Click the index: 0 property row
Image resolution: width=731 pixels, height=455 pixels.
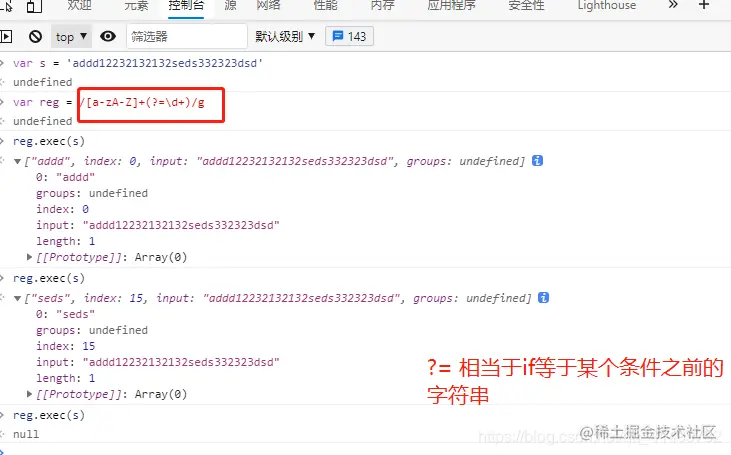click(62, 209)
